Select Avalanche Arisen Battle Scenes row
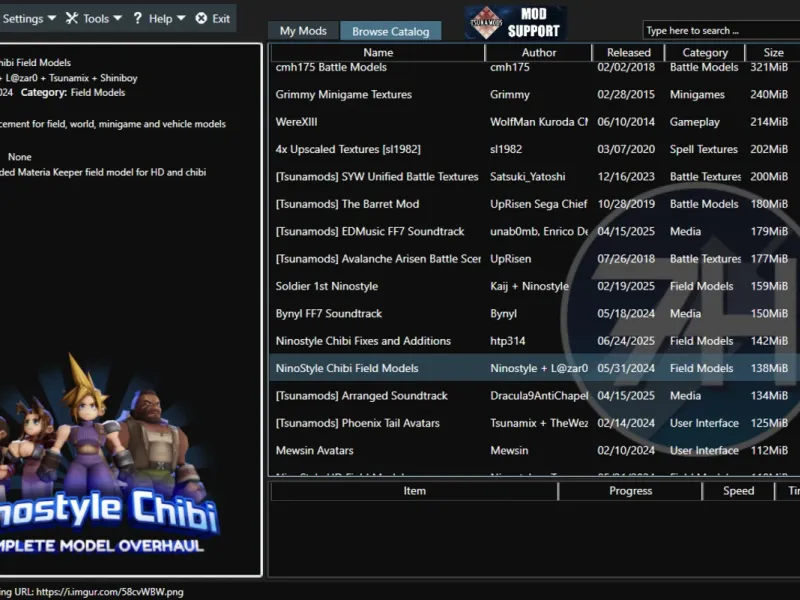800x600 pixels. [x=534, y=259]
